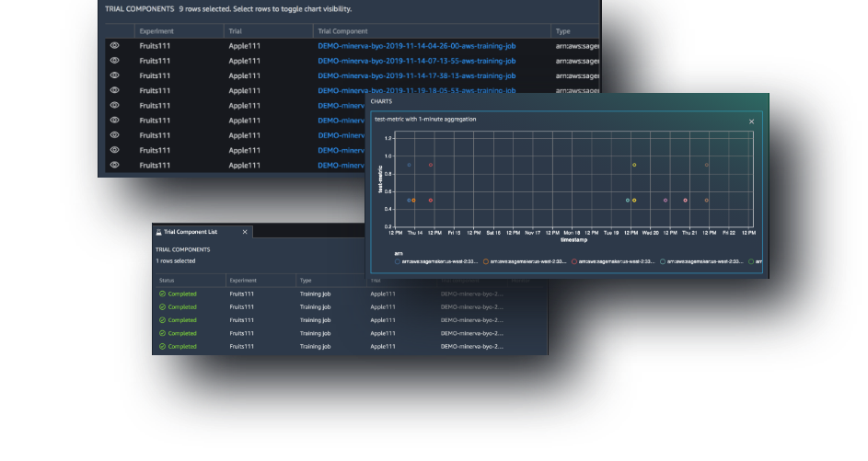
Task: Click the Trial Component column header in the top table
Action: (342, 31)
